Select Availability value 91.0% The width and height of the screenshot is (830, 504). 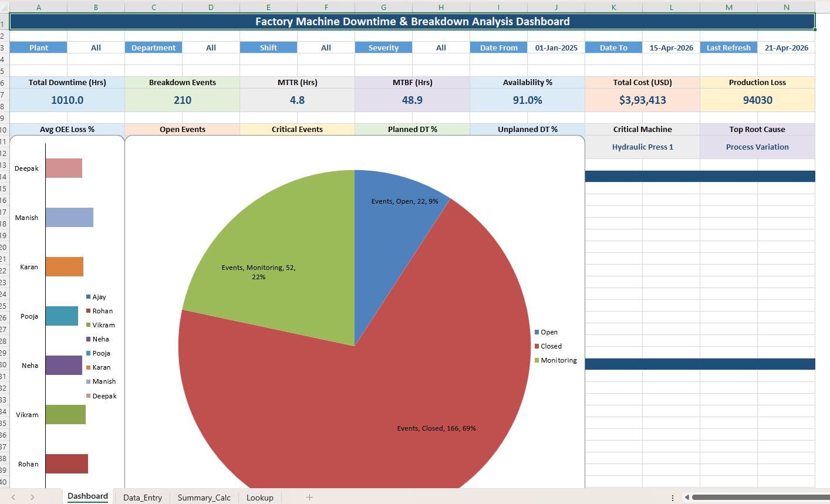pyautogui.click(x=527, y=100)
